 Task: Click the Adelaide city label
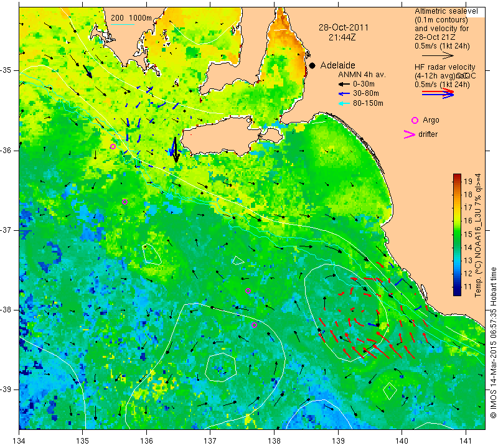337,65
